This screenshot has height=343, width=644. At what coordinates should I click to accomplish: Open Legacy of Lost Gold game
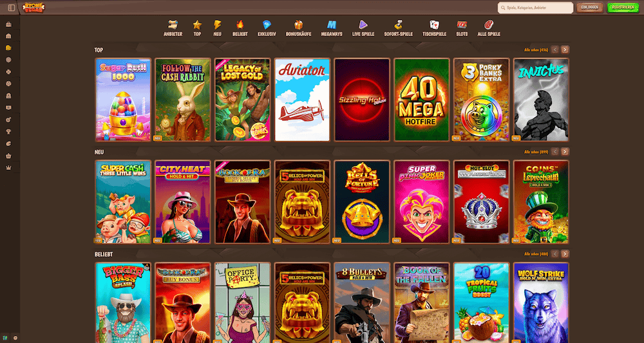tap(242, 100)
